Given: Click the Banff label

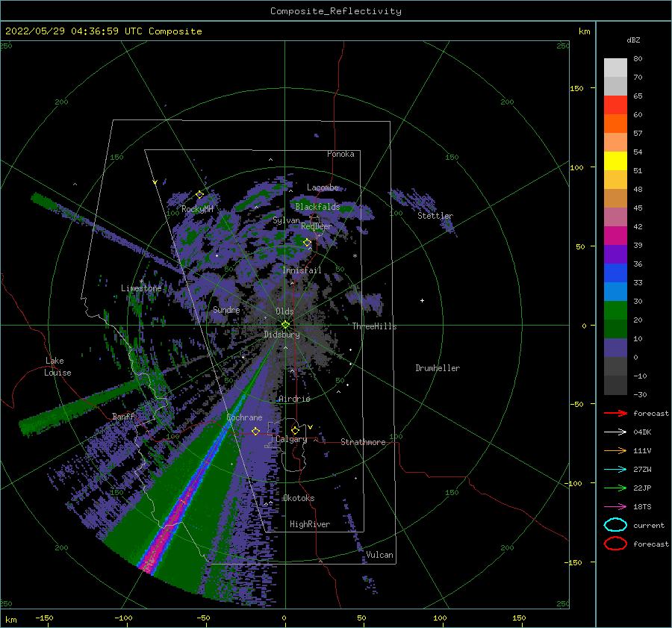Looking at the screenshot, I should point(123,416).
